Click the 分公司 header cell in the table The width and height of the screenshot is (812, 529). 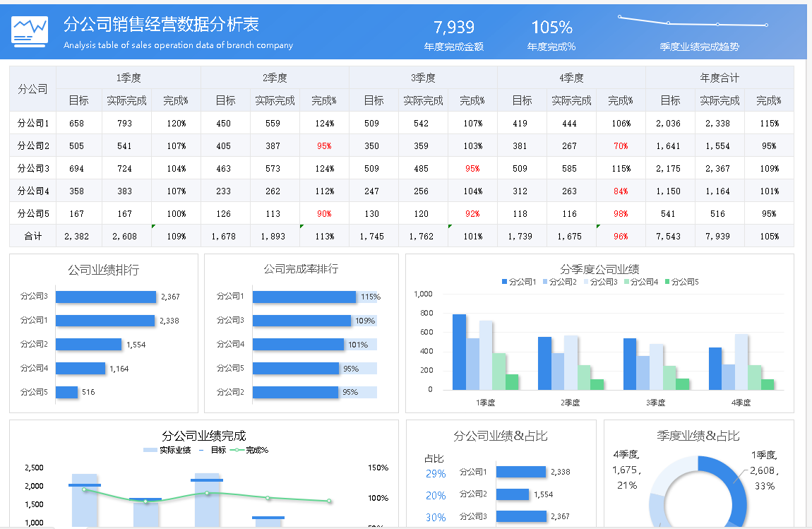[x=32, y=89]
